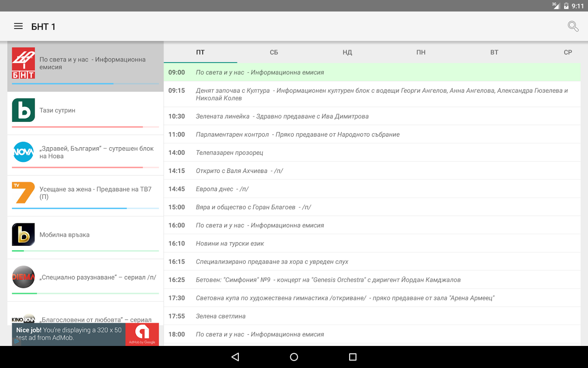Open the bTV Action channel logo

tap(23, 234)
